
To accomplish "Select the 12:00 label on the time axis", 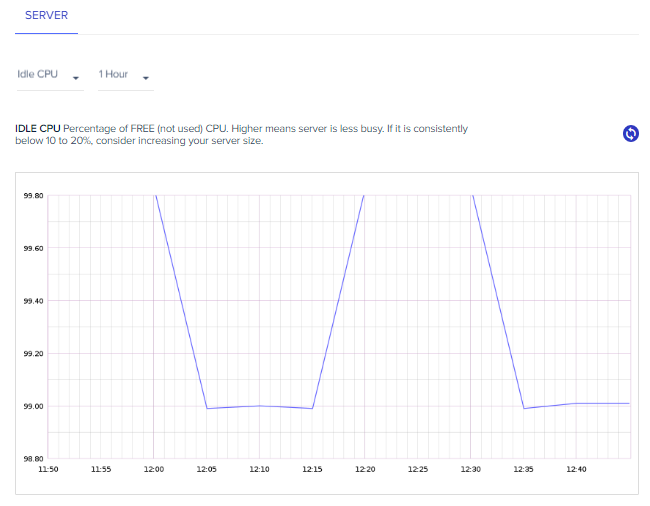I will click(154, 469).
